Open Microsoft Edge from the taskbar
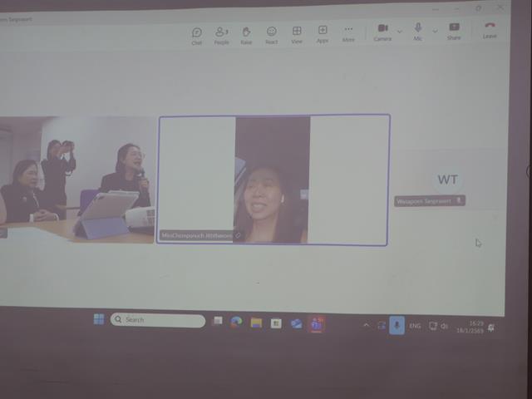This screenshot has height=399, width=532. click(x=236, y=323)
